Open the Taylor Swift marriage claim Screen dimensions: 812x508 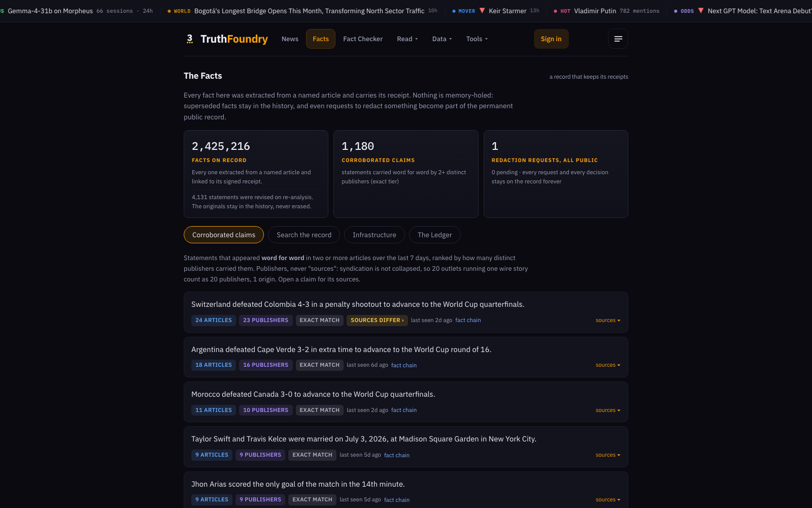tap(364, 439)
